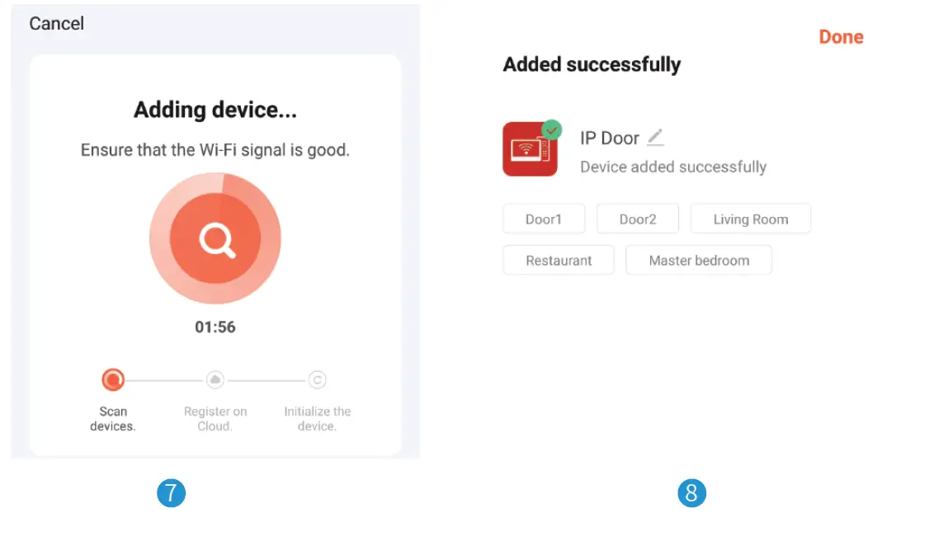Choose the Living Room tag
Image resolution: width=929 pixels, height=560 pixels.
(751, 219)
